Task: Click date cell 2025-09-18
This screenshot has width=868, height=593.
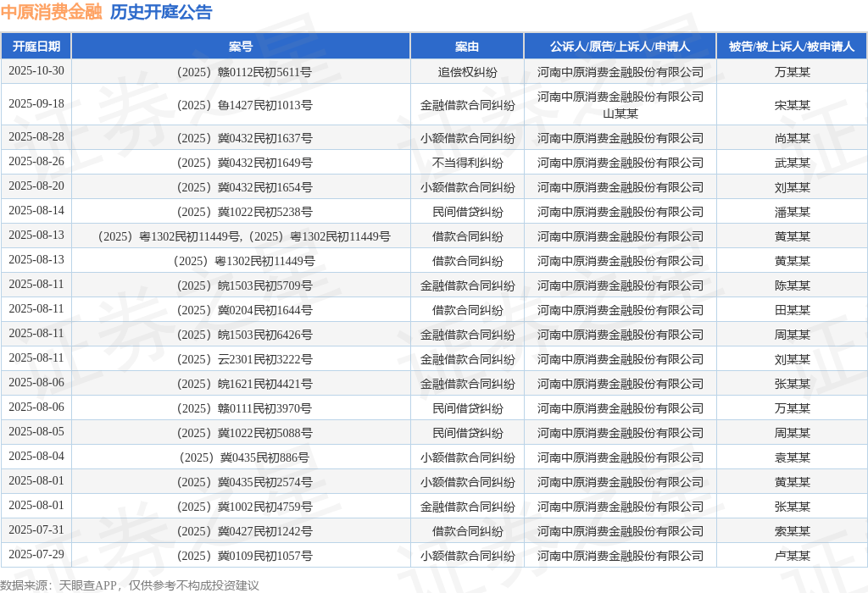Action: point(36,104)
